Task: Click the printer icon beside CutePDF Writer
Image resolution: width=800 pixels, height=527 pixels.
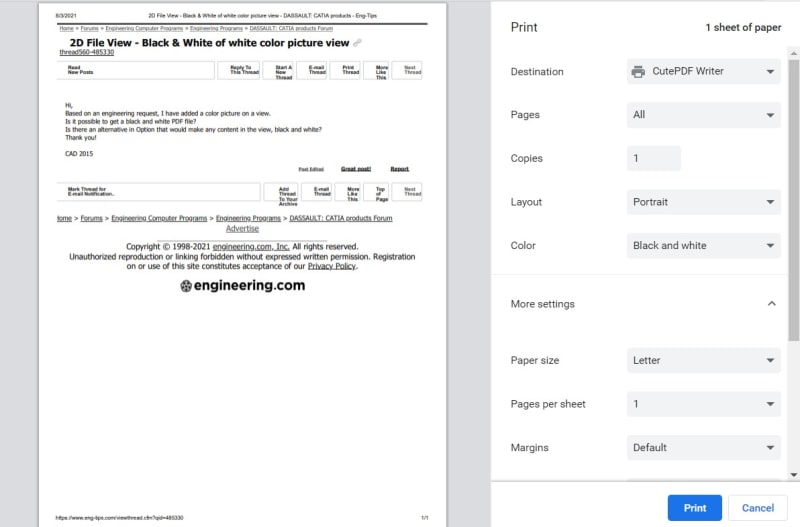Action: pos(638,71)
